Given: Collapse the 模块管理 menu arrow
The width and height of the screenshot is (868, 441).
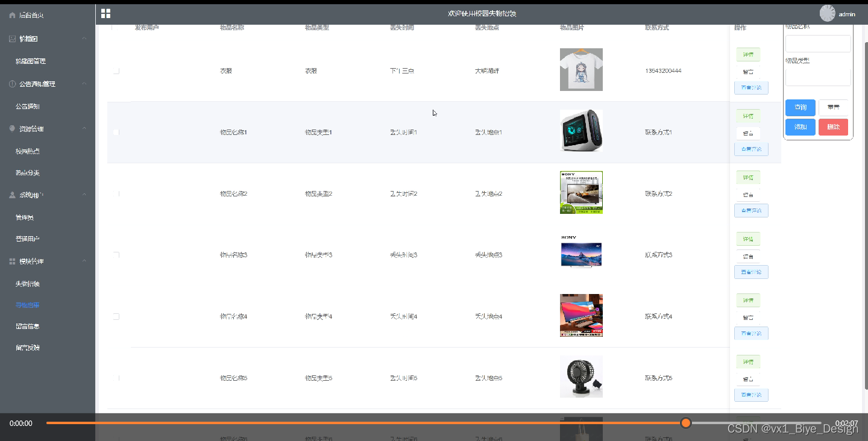Looking at the screenshot, I should point(84,261).
